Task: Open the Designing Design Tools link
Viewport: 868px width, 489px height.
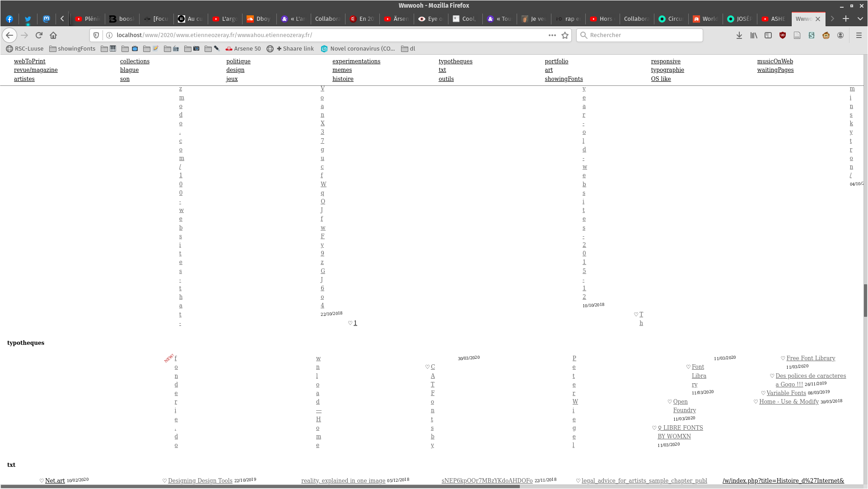Action: (x=200, y=481)
